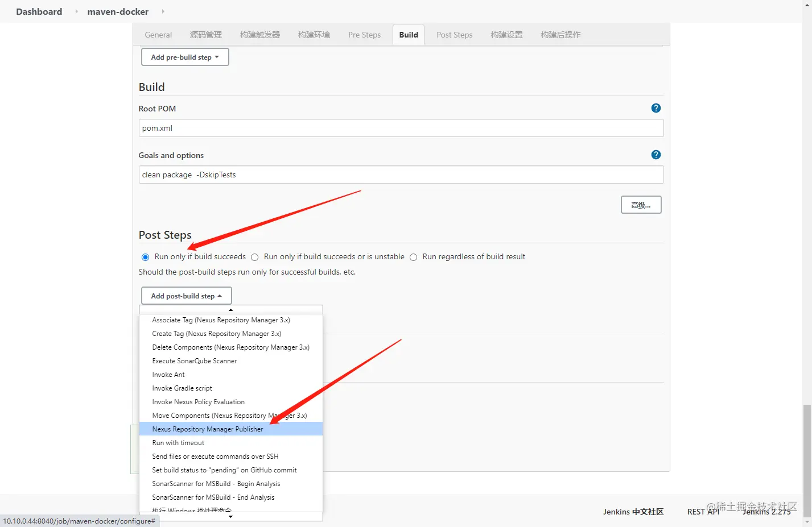
Task: Switch to the 构建后操作 tab
Action: point(560,35)
